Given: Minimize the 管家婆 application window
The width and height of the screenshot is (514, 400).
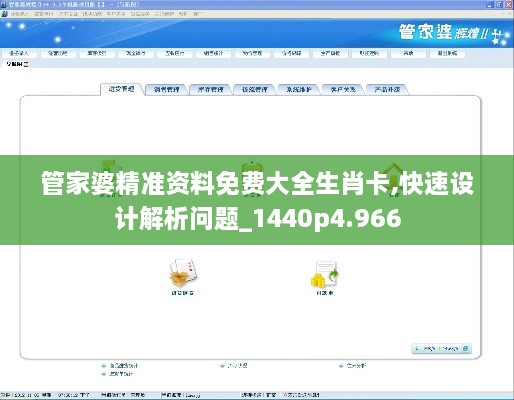Looking at the screenshot, I should coord(490,4).
